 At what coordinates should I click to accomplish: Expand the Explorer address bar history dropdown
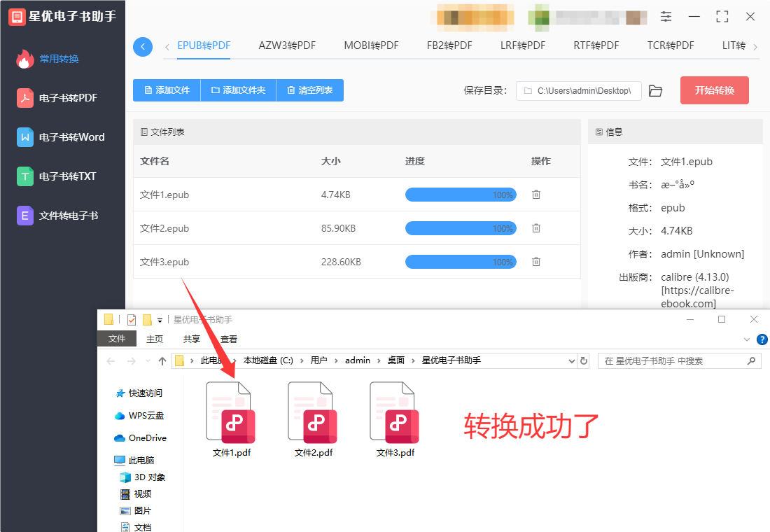click(x=572, y=361)
